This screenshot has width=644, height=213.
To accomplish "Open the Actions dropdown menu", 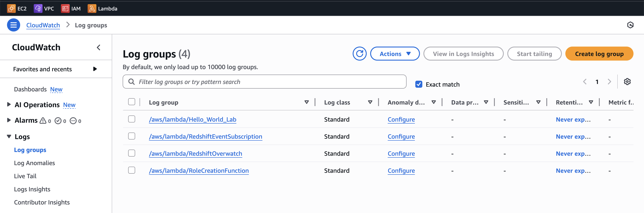I will [395, 54].
